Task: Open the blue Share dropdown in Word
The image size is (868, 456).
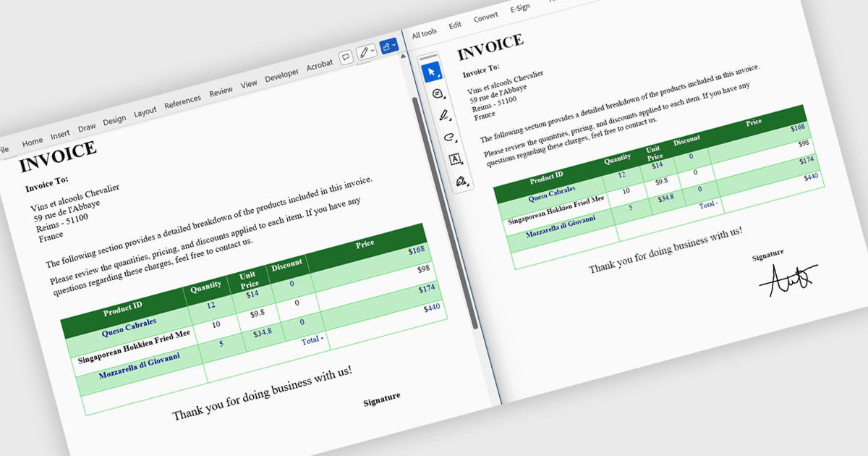Action: point(389,46)
